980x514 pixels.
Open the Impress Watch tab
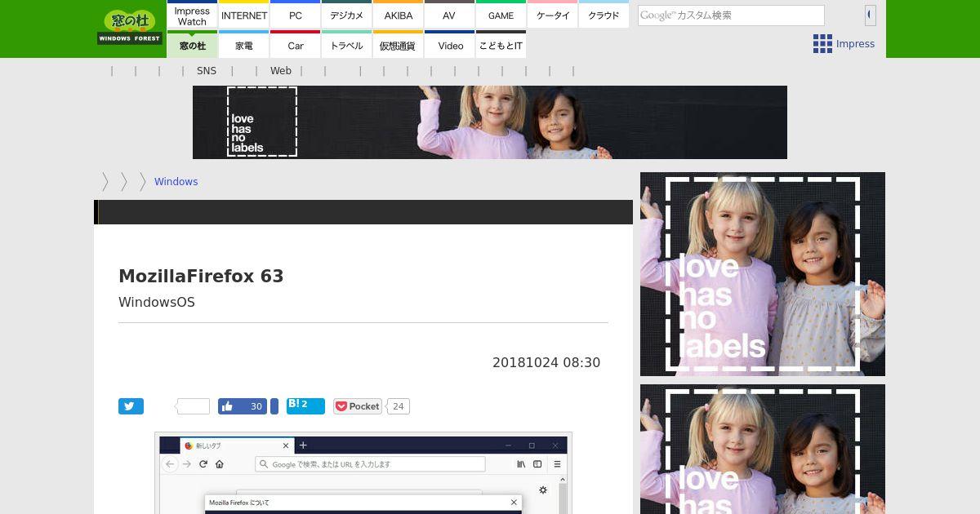pyautogui.click(x=192, y=16)
